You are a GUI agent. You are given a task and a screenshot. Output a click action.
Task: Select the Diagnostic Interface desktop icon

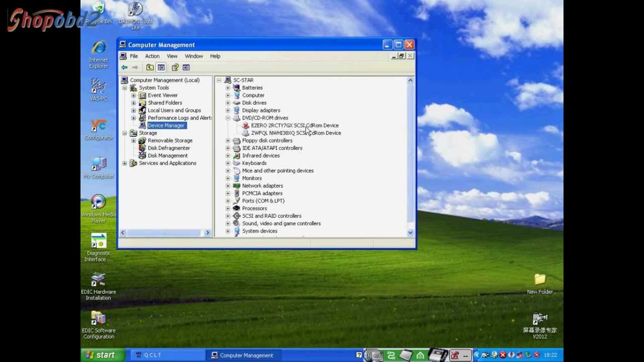[x=99, y=247]
